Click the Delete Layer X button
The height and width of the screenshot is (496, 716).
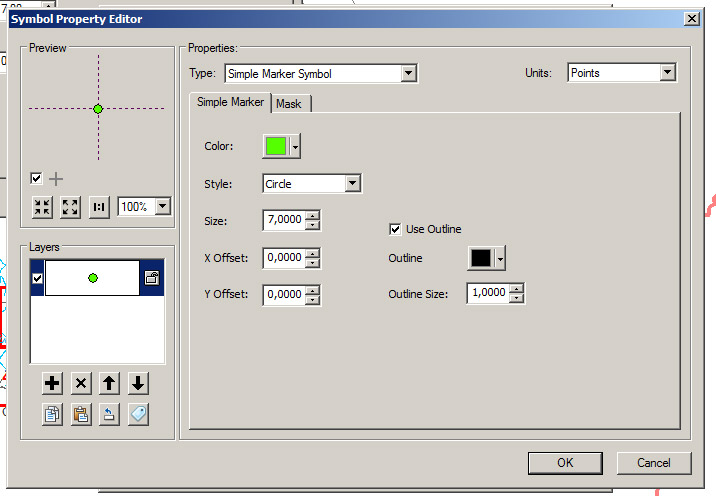pyautogui.click(x=81, y=383)
